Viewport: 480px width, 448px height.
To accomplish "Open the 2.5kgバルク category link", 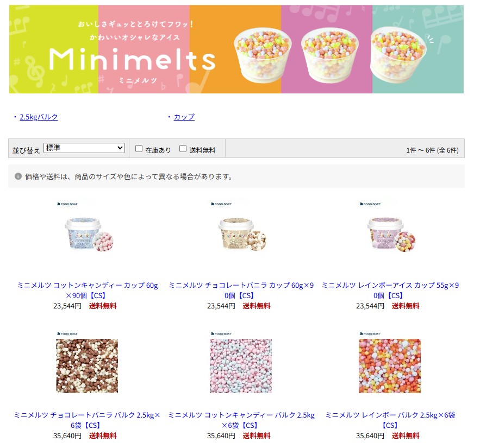I will (39, 117).
